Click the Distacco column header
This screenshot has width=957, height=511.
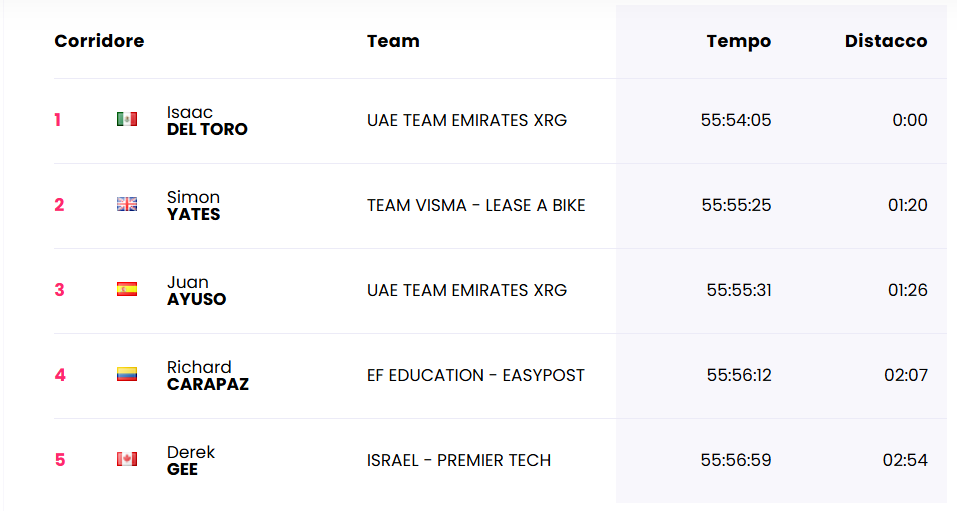886,41
